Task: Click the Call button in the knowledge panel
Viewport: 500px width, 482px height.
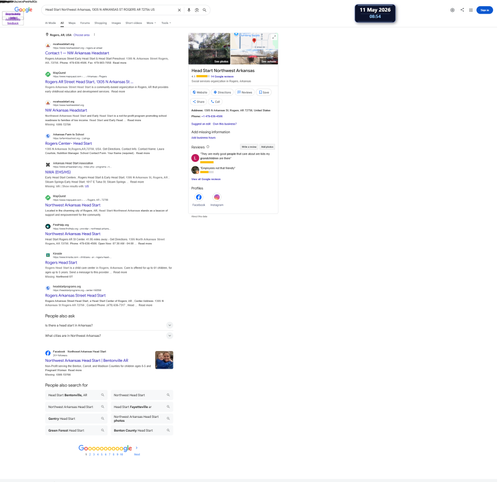Action: coord(215,102)
